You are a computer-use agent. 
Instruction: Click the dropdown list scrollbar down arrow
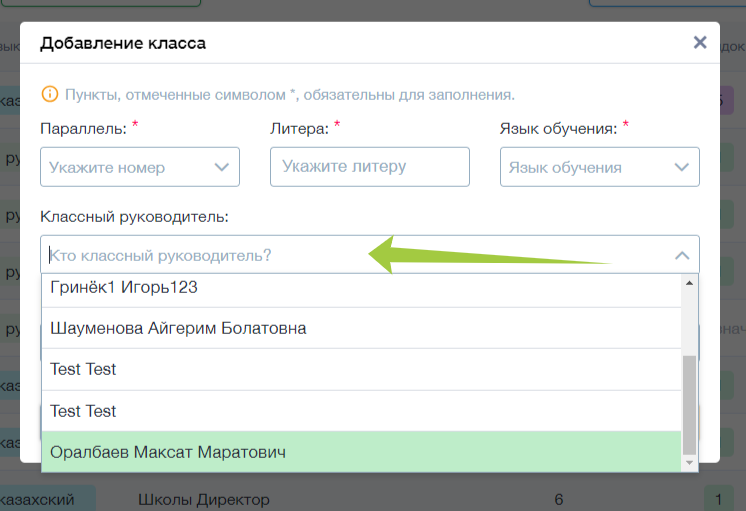(x=689, y=463)
